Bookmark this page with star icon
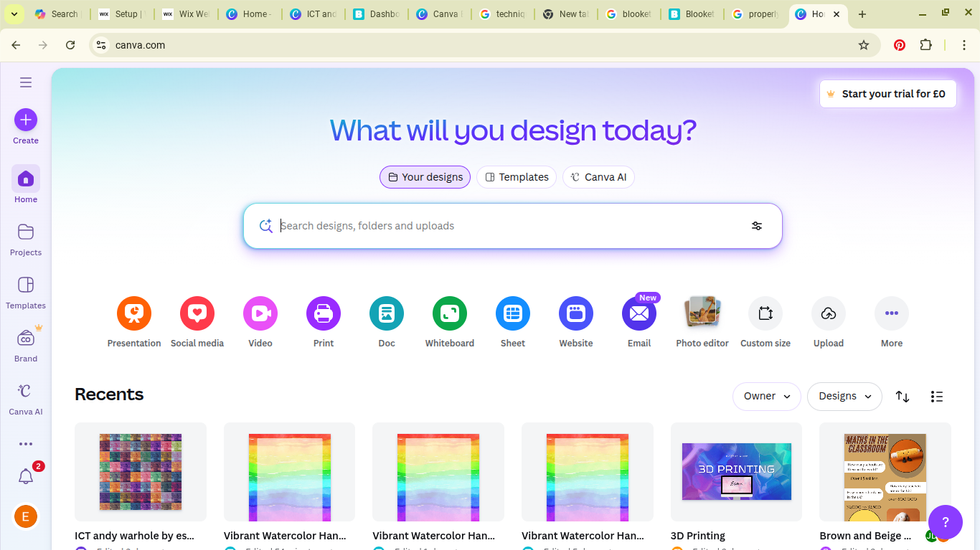Screen dimensions: 980x550 coord(863,45)
